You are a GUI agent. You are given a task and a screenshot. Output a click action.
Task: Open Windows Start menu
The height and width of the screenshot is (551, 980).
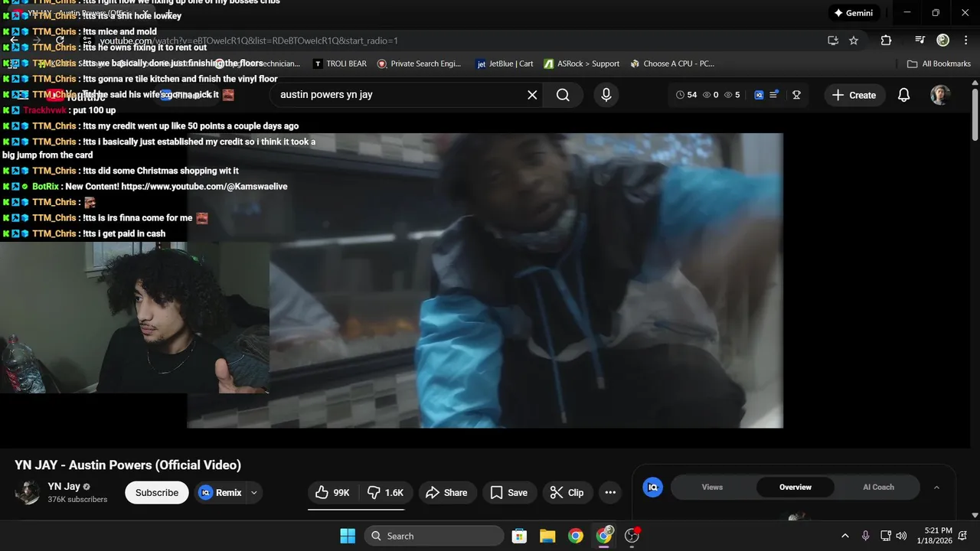(348, 536)
